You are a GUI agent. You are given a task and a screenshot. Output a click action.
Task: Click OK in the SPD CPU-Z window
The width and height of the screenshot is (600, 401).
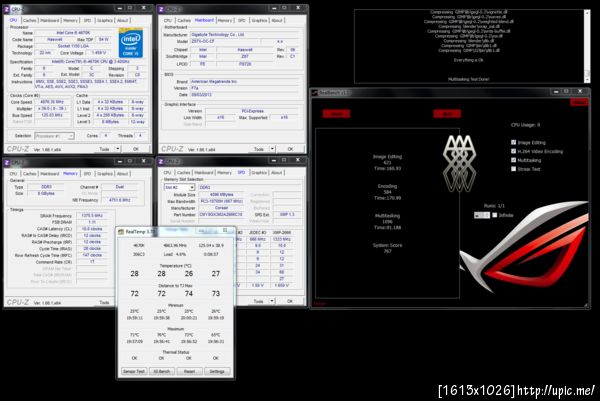click(x=290, y=301)
